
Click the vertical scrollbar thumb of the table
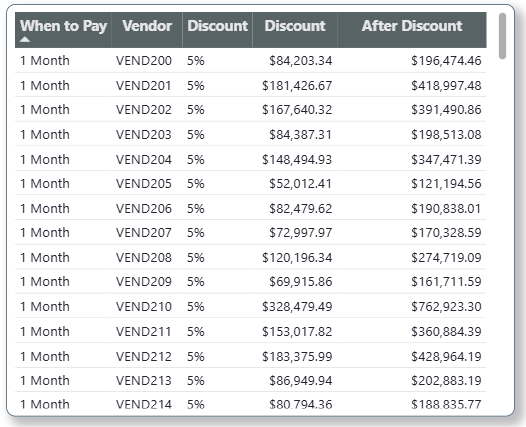(x=502, y=36)
